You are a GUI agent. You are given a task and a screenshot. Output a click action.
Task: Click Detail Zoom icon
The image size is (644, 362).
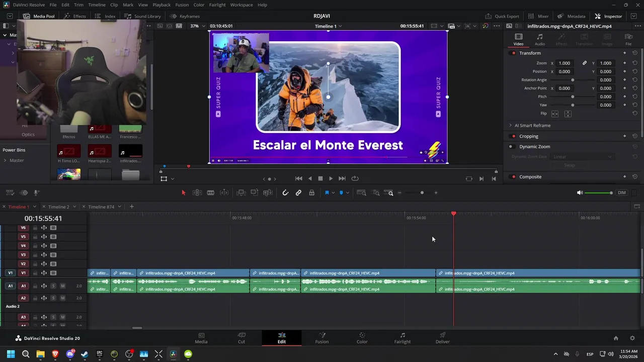(x=376, y=193)
